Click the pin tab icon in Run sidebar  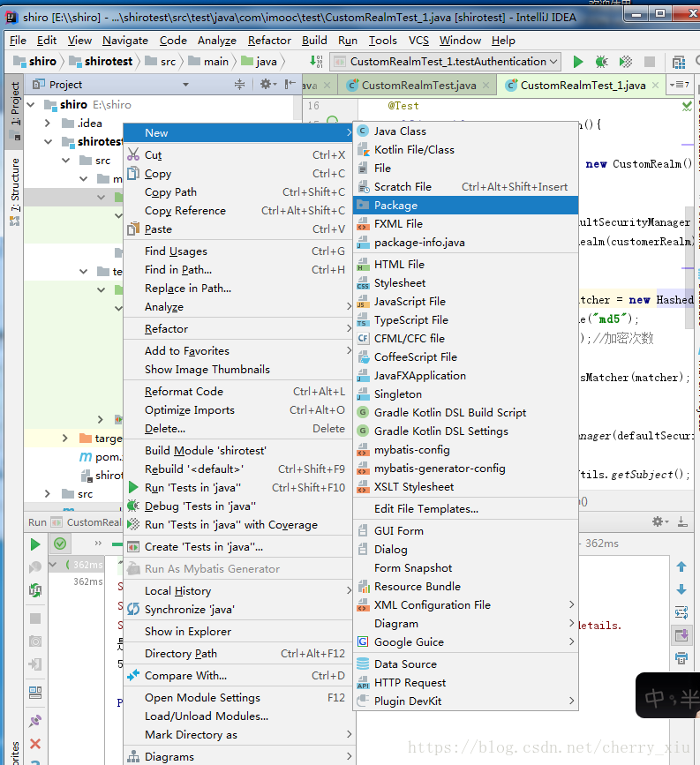coord(35,721)
